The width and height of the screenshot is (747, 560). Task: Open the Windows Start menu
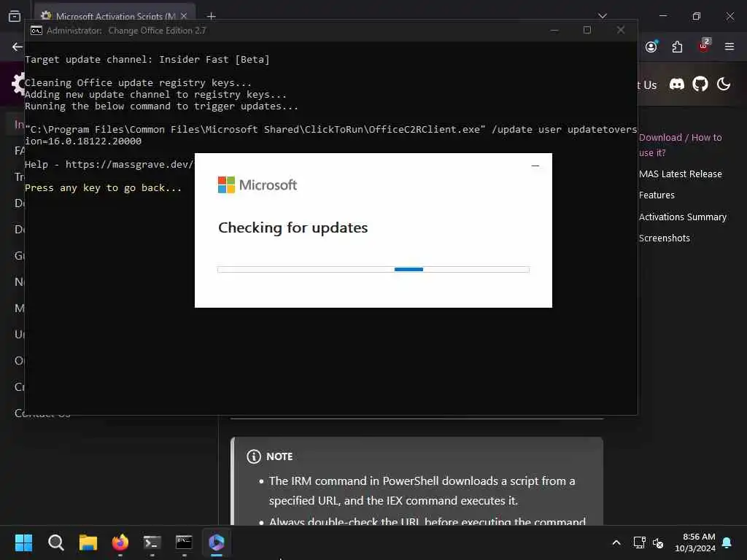tap(23, 542)
